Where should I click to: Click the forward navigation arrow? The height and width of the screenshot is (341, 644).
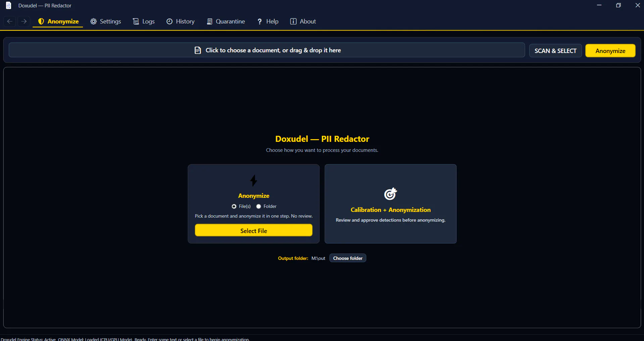(x=23, y=21)
